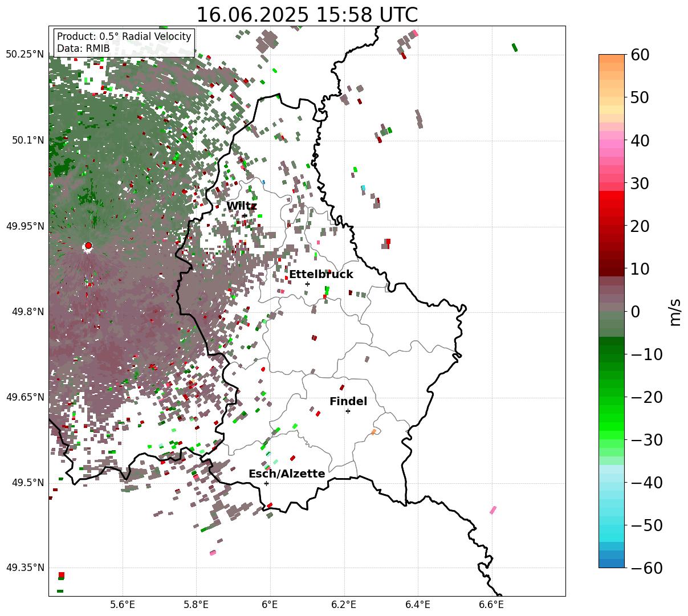Image resolution: width=688 pixels, height=616 pixels.
Task: Click the bright green colorbar segment near −25
Action: [612, 419]
